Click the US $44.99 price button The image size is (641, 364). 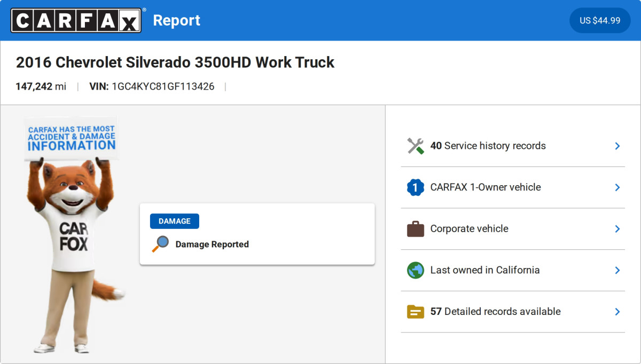[600, 20]
